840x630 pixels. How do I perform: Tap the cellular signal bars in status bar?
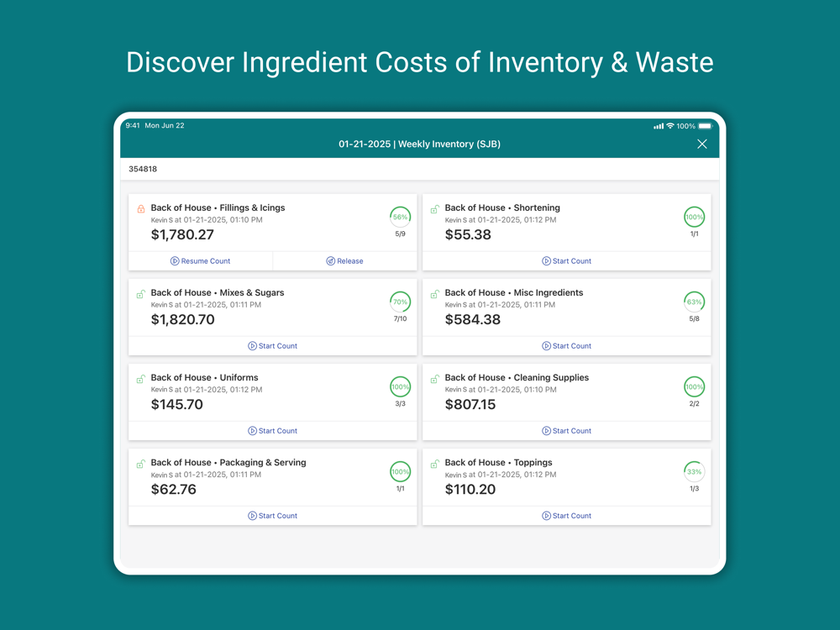click(659, 127)
